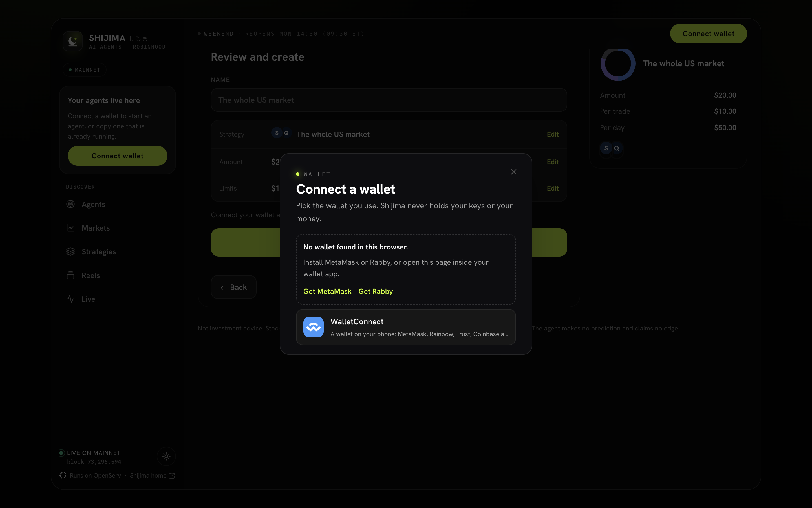Screen dimensions: 812x508
Task: Click the Back button
Action: click(233, 287)
